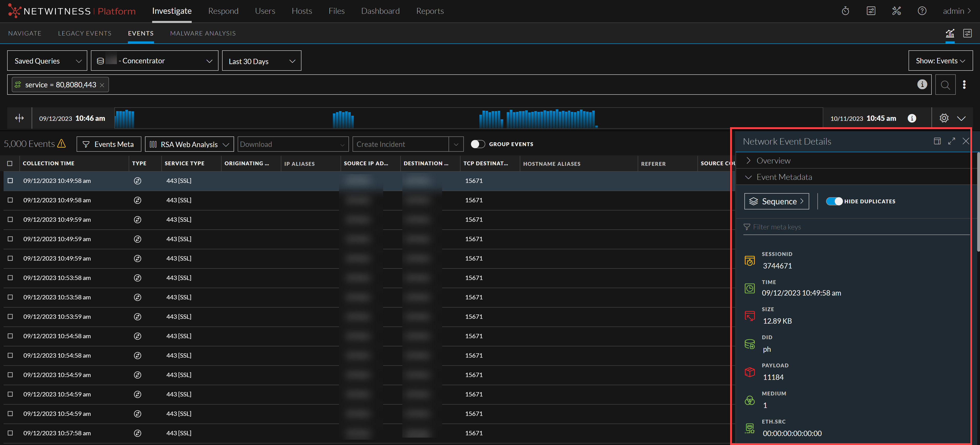Click the help question mark icon
The height and width of the screenshot is (445, 980).
[922, 11]
